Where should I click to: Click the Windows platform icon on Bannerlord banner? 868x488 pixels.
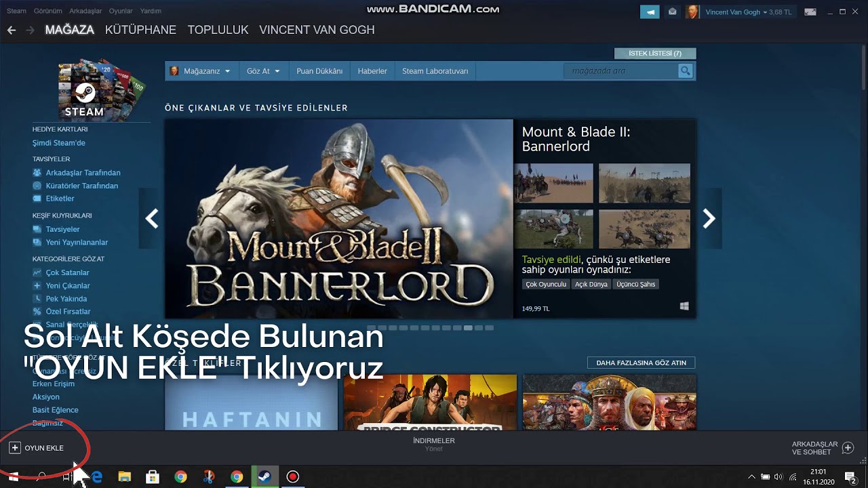684,305
